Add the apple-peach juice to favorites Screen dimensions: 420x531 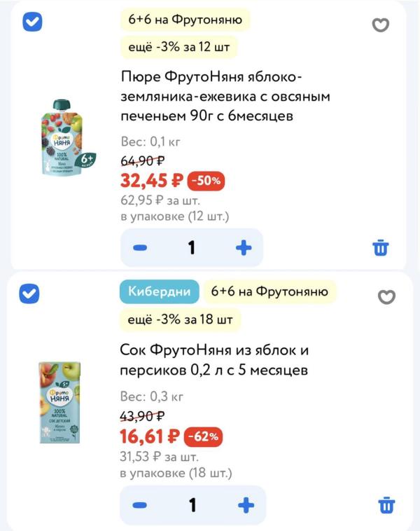(x=386, y=297)
